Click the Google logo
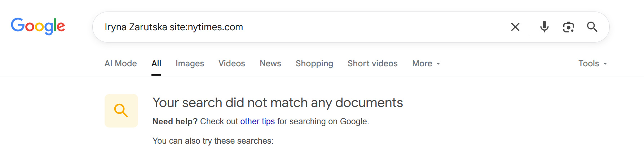 pyautogui.click(x=38, y=26)
